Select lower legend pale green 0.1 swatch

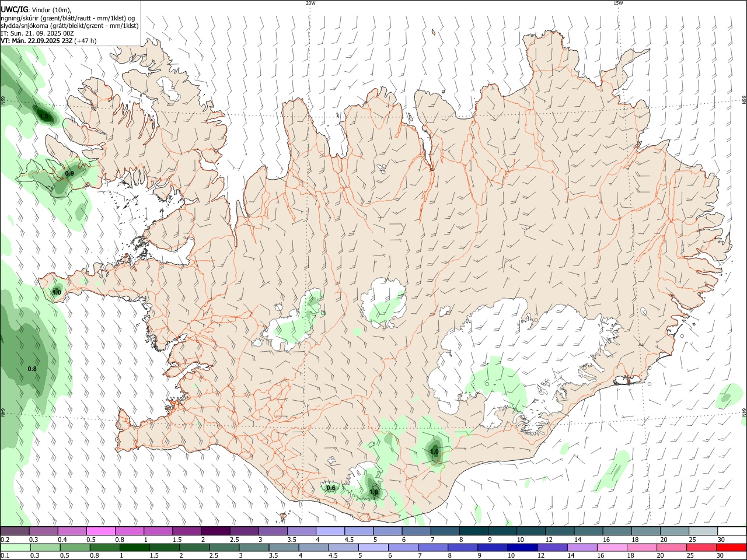point(15,547)
